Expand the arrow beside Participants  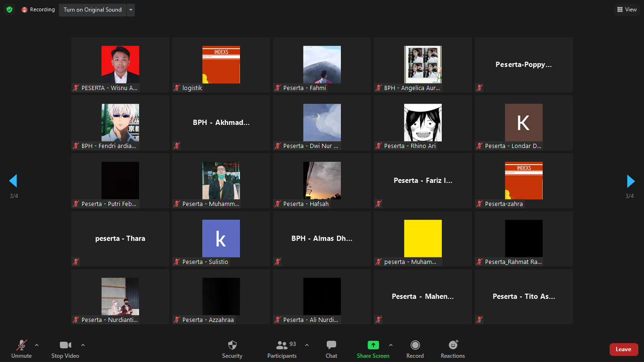[x=307, y=345]
